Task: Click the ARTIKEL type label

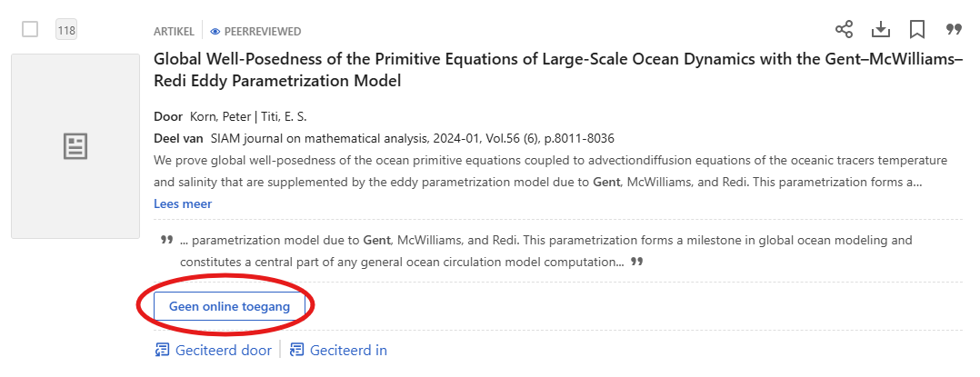Action: click(x=175, y=32)
